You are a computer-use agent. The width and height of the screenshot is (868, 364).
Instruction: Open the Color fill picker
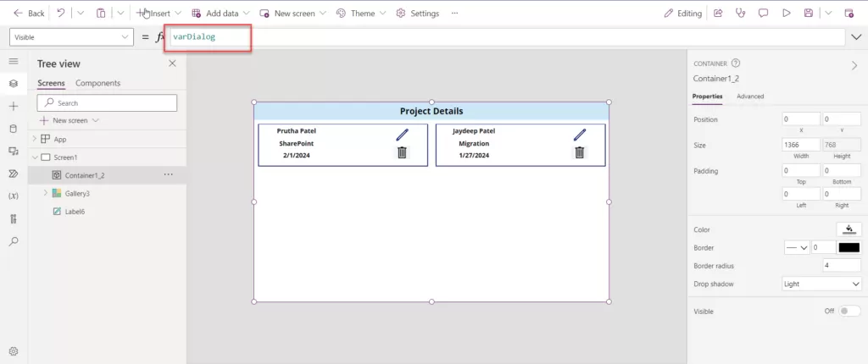[x=849, y=229]
